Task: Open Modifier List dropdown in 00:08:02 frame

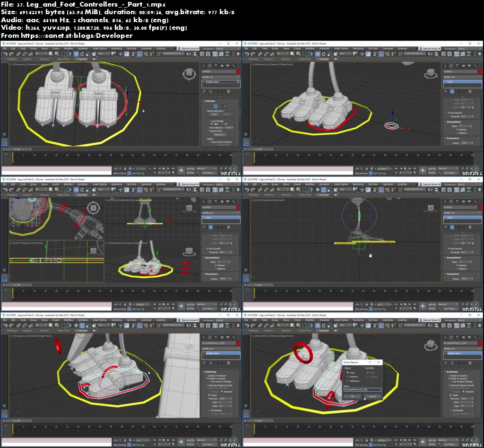Action: pos(462,349)
